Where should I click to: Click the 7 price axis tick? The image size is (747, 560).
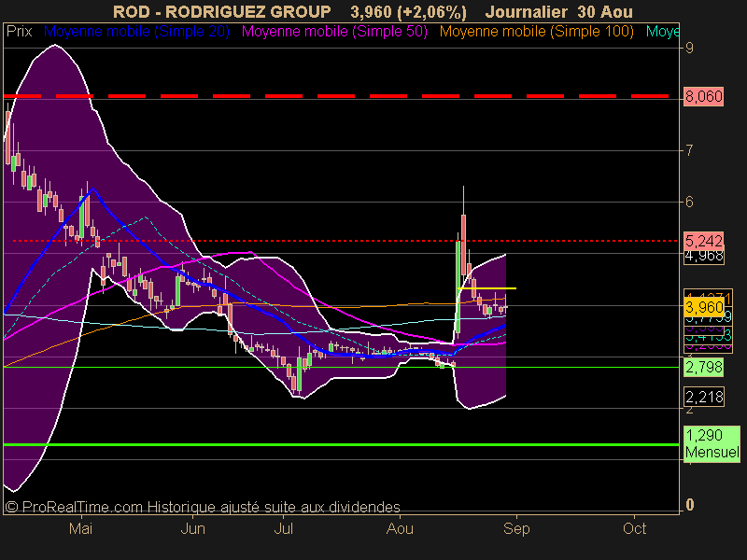pyautogui.click(x=689, y=150)
